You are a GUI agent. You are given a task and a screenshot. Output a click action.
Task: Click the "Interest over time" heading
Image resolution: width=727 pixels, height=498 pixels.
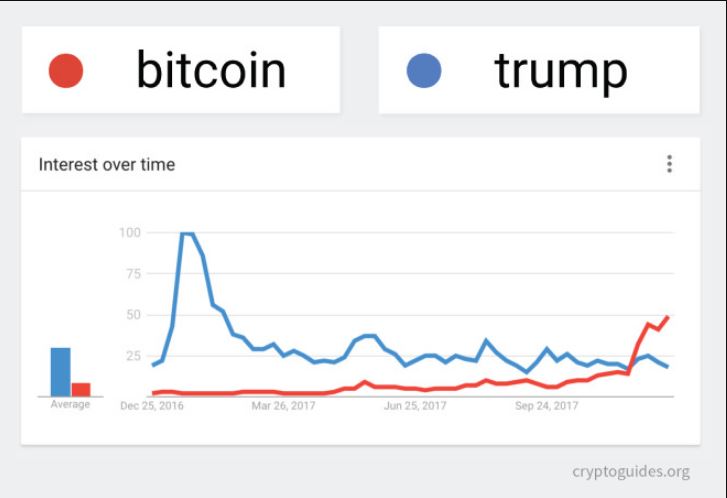click(106, 165)
